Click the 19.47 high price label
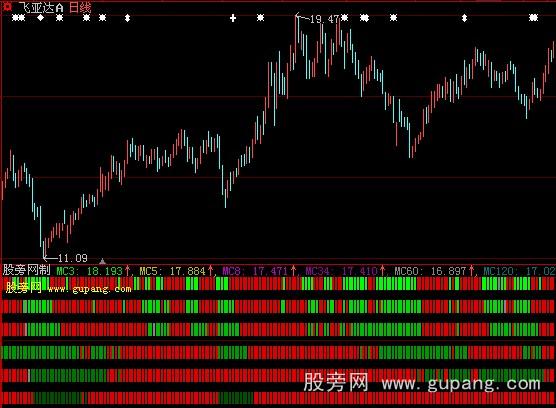Image resolution: width=556 pixels, height=408 pixels. point(324,19)
